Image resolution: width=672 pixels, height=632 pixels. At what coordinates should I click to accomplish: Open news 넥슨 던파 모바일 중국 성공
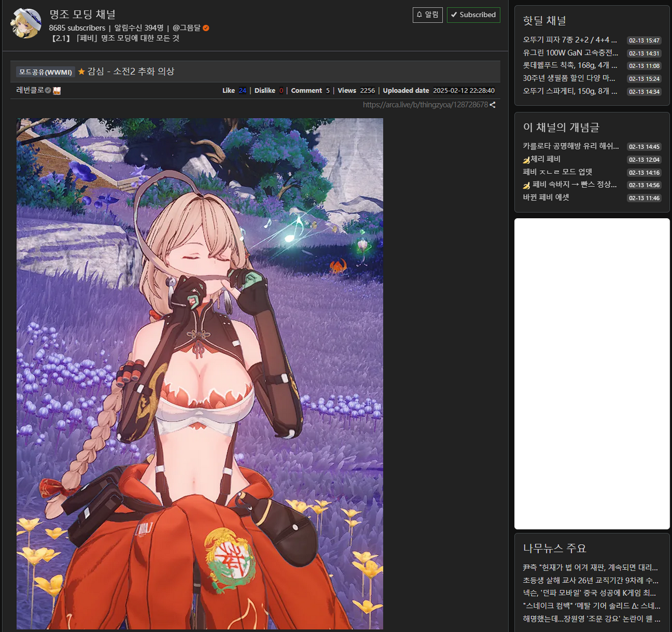point(589,593)
